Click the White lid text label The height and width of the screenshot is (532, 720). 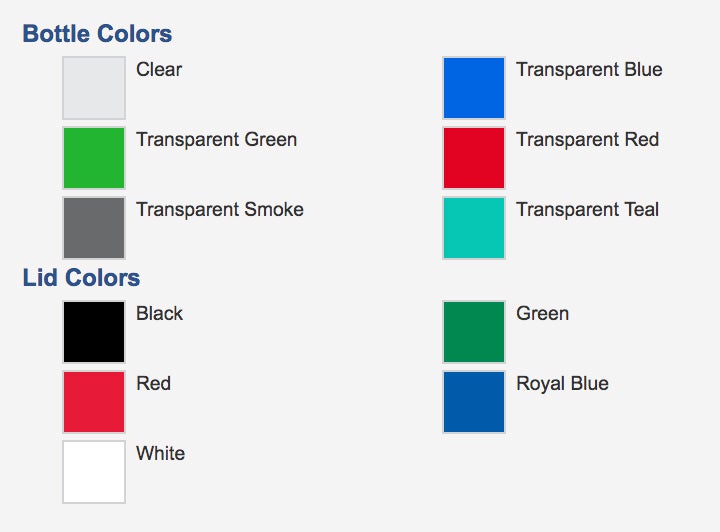pos(161,454)
